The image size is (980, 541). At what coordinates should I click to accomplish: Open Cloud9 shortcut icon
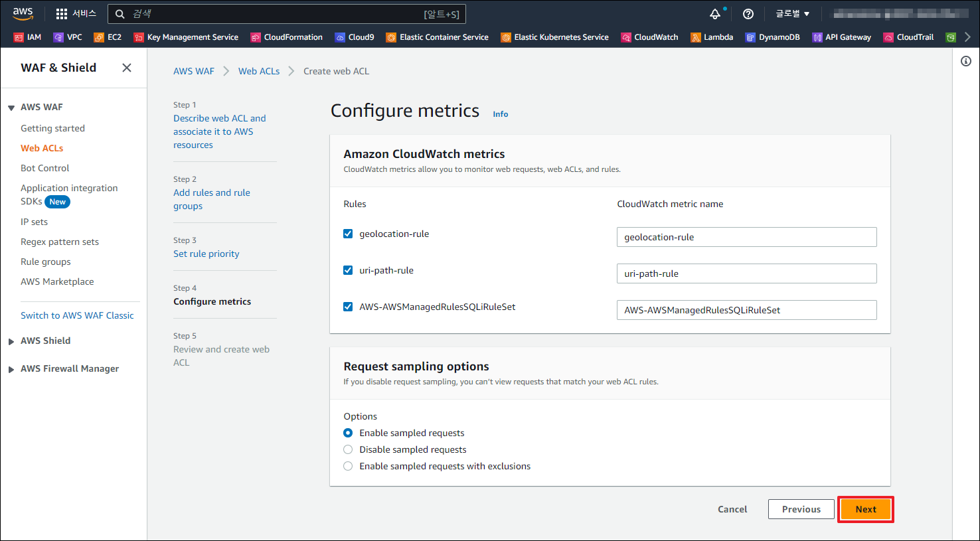coord(340,37)
